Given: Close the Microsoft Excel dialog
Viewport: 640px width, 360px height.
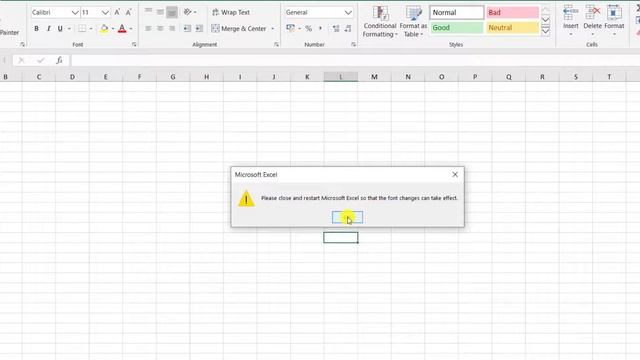Looking at the screenshot, I should [x=455, y=174].
